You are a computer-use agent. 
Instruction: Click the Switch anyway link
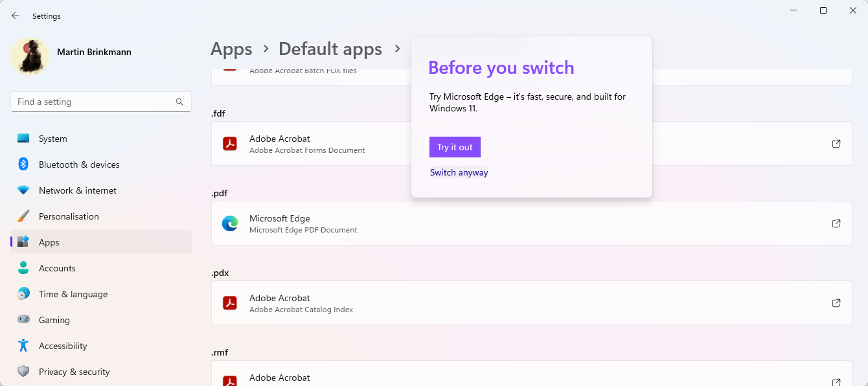pyautogui.click(x=459, y=173)
